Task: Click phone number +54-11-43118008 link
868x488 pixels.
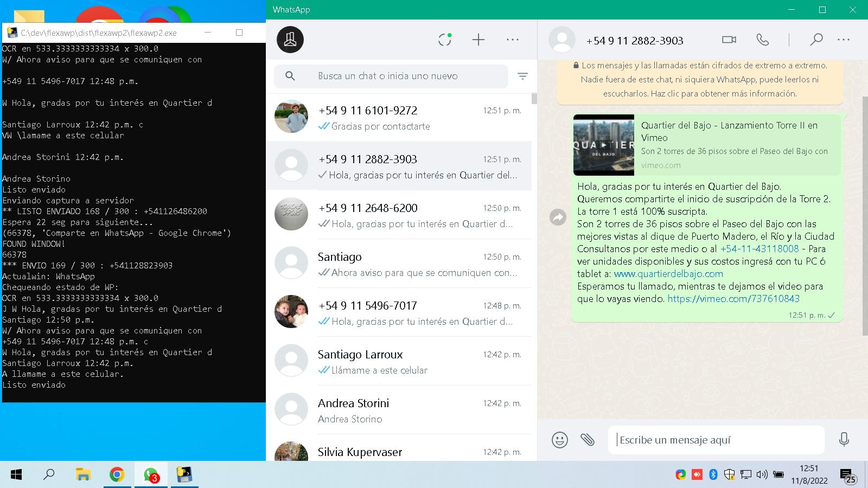Action: pos(759,249)
